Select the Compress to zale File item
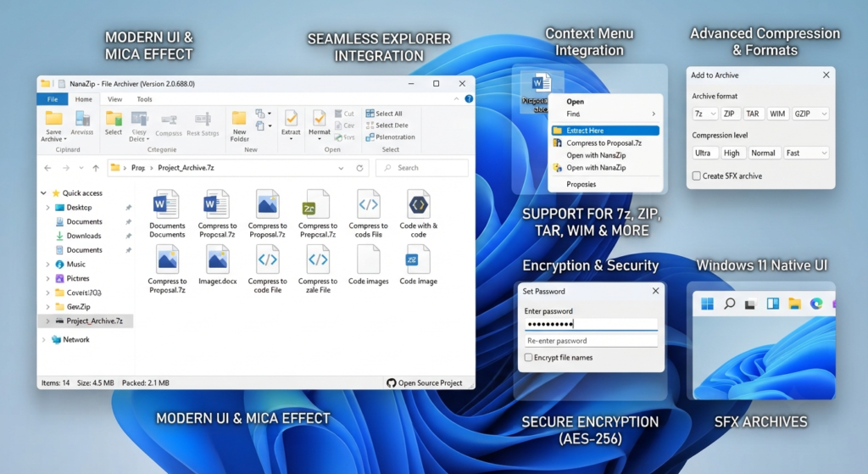Screen dimensions: 868x474 point(318,269)
